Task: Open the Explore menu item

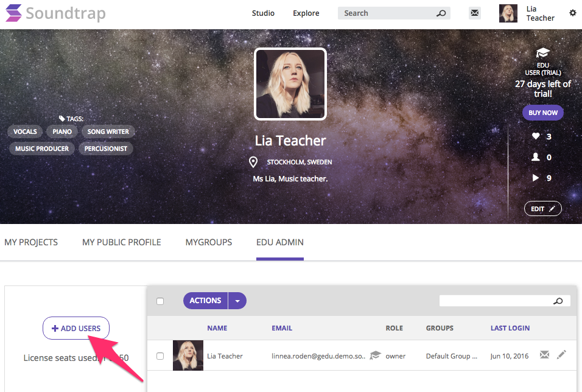Action: [x=306, y=13]
